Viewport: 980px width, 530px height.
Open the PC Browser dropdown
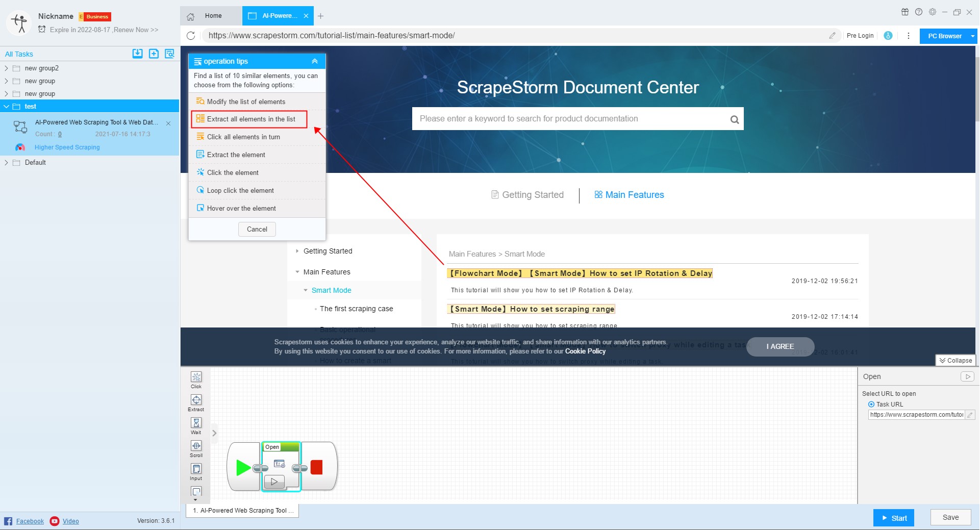pos(948,36)
